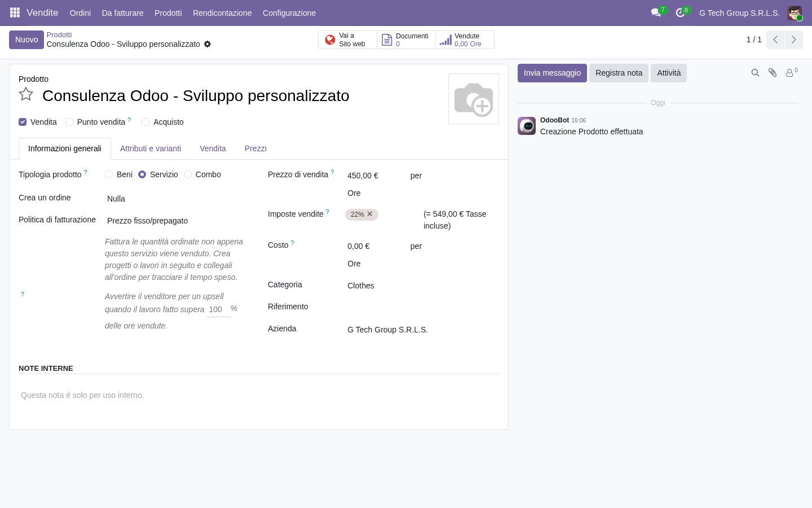
Task: Open the Crea un ordine dropdown showing Nulla
Action: click(x=178, y=199)
